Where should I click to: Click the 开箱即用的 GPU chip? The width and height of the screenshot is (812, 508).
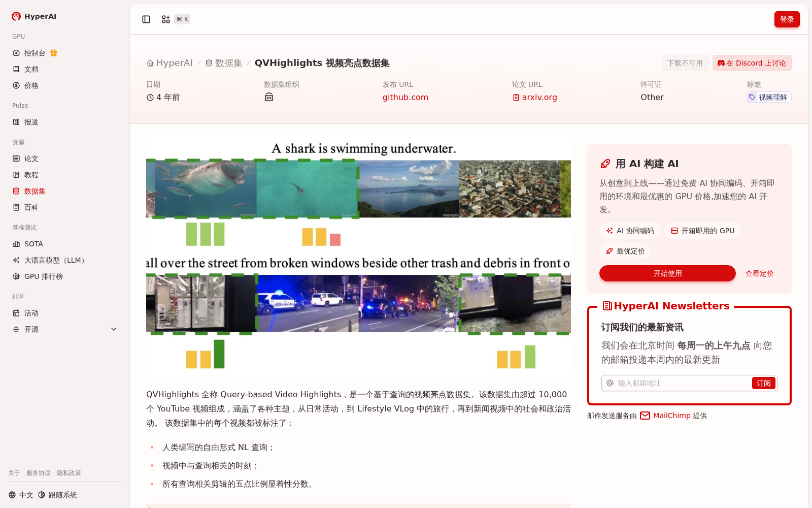tap(702, 231)
